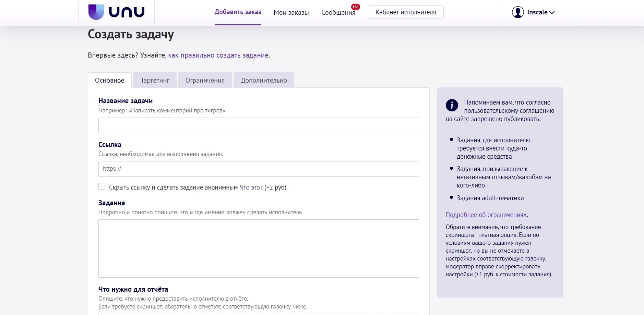Focus the Название задачи input field
The width and height of the screenshot is (644, 315).
click(259, 125)
